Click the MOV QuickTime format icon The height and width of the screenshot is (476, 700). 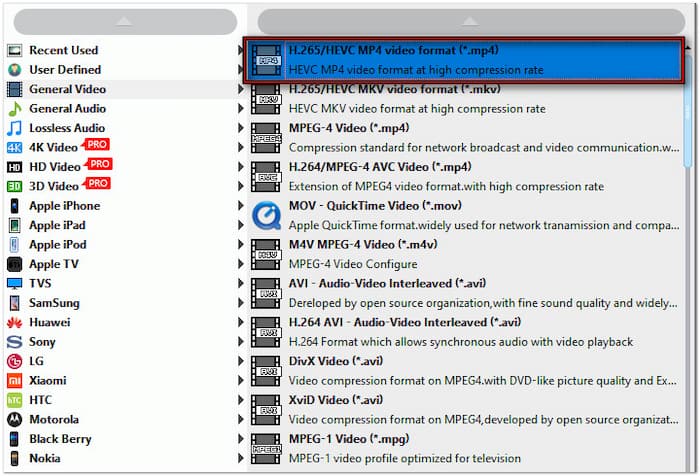click(x=266, y=215)
